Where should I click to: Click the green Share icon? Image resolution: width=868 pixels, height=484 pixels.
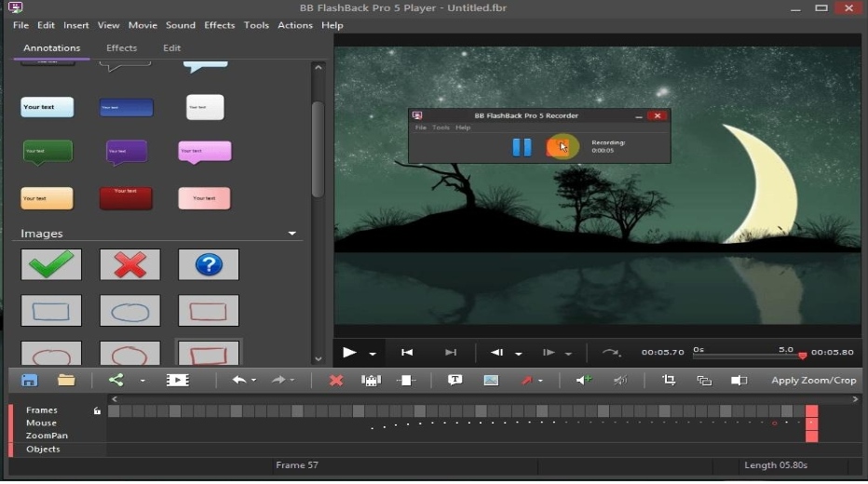pyautogui.click(x=115, y=380)
